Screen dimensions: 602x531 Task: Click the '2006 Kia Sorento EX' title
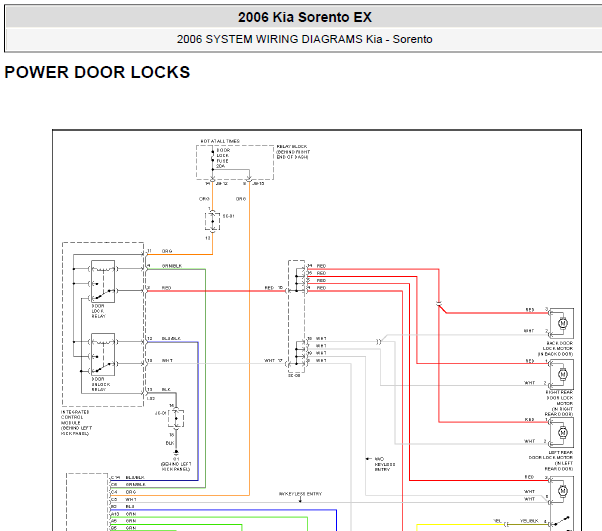tap(304, 17)
